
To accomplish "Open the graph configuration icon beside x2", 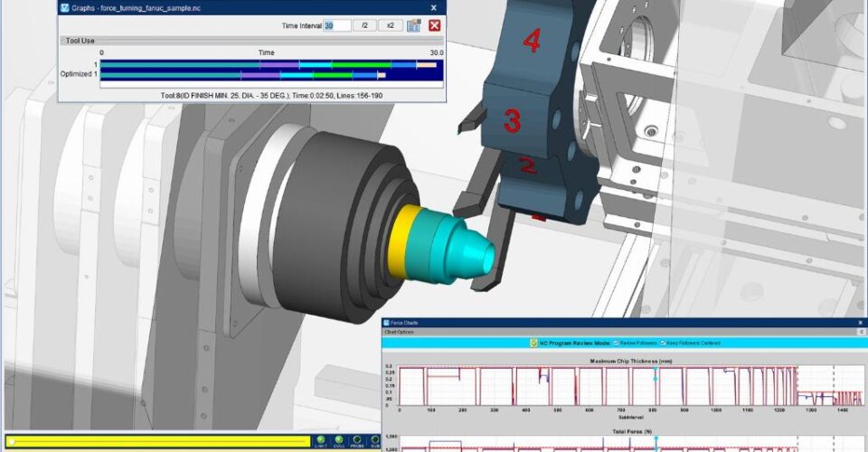I will [x=413, y=25].
